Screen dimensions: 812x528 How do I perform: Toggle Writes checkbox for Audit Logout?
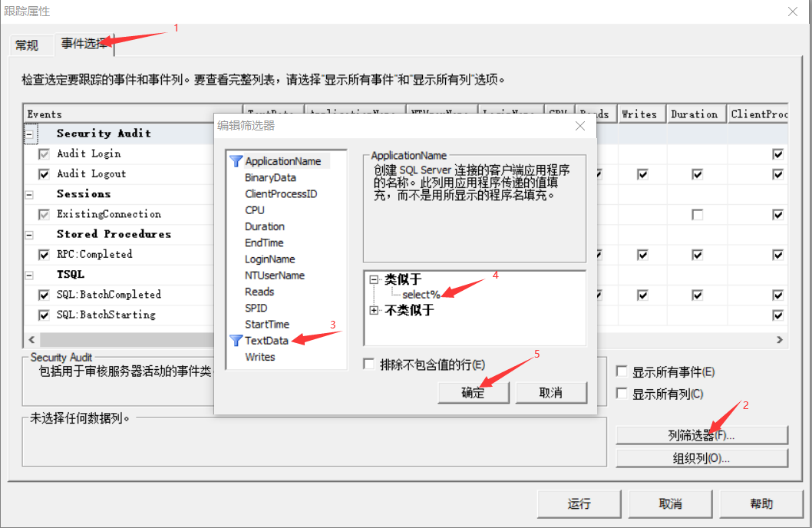point(642,174)
